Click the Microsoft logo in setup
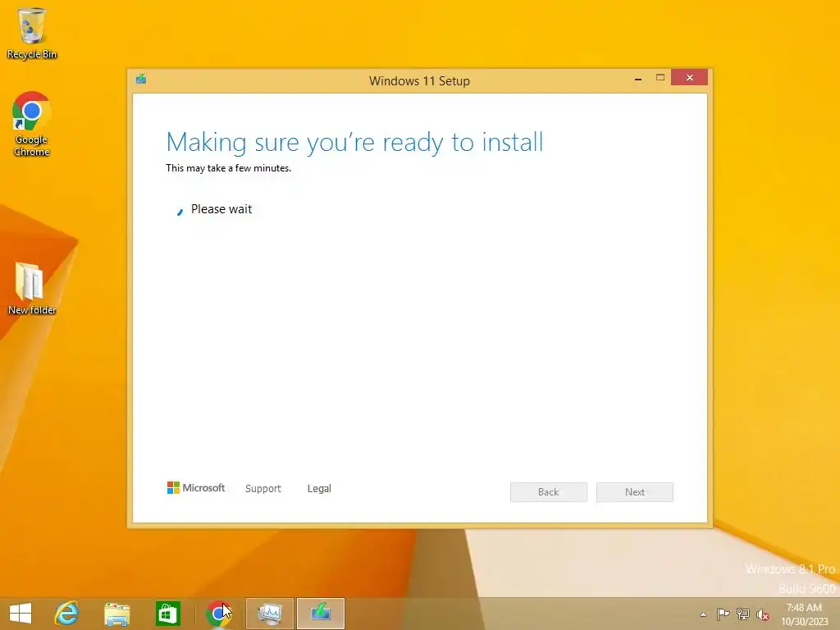The height and width of the screenshot is (630, 840). click(x=196, y=488)
